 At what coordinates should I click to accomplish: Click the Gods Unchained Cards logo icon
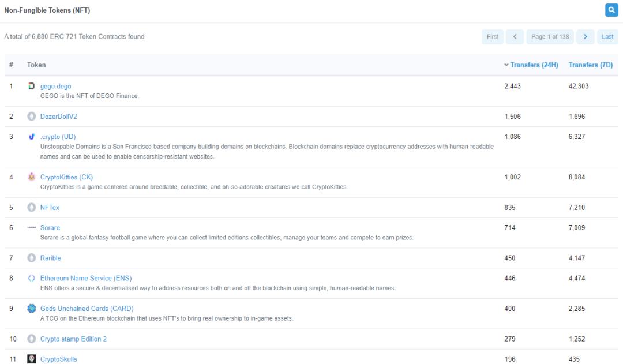pos(32,309)
